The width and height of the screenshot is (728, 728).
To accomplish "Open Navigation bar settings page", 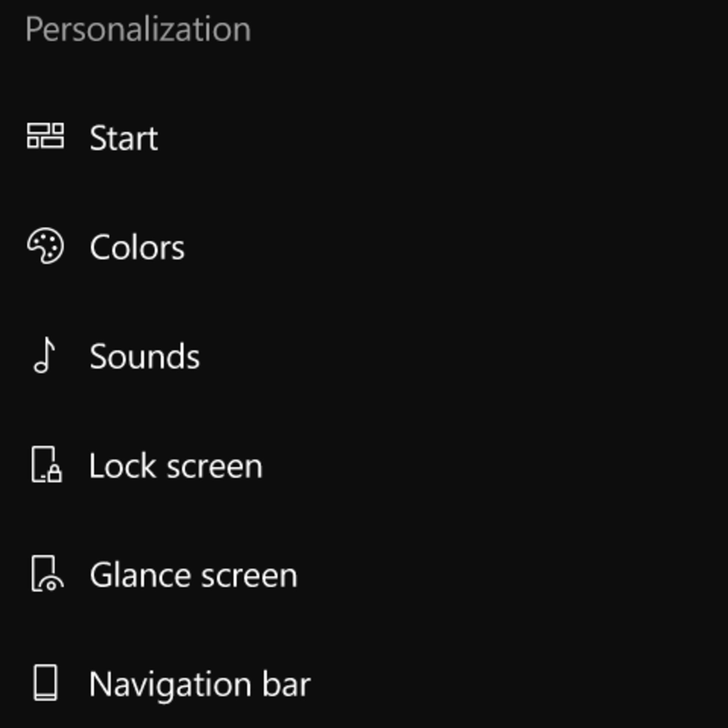I will pos(200,684).
